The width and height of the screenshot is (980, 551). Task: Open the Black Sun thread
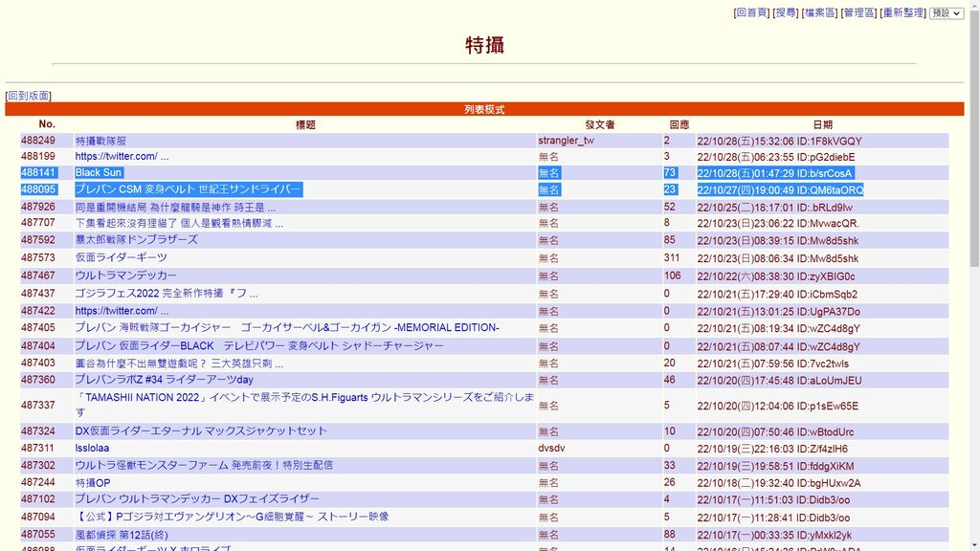pyautogui.click(x=99, y=173)
